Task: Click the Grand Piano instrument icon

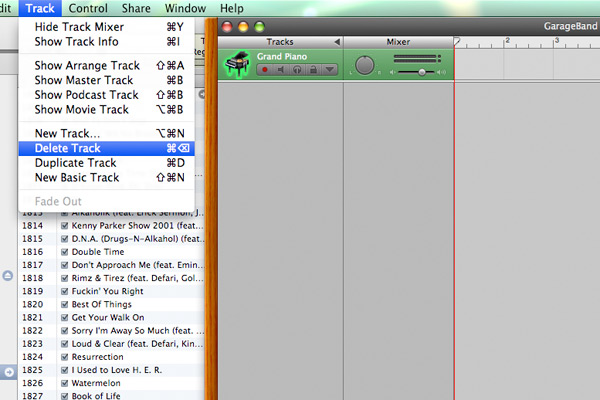Action: (238, 64)
